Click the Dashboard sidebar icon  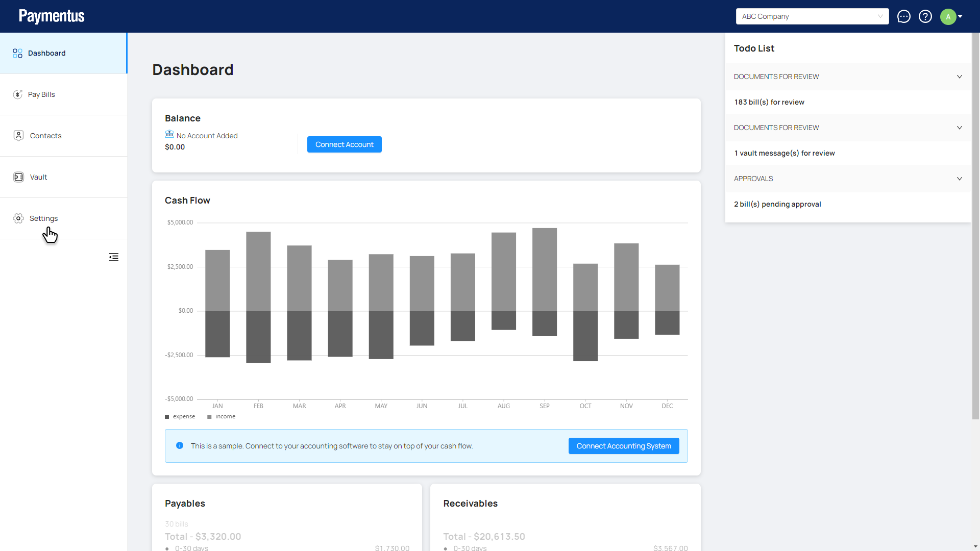[17, 53]
